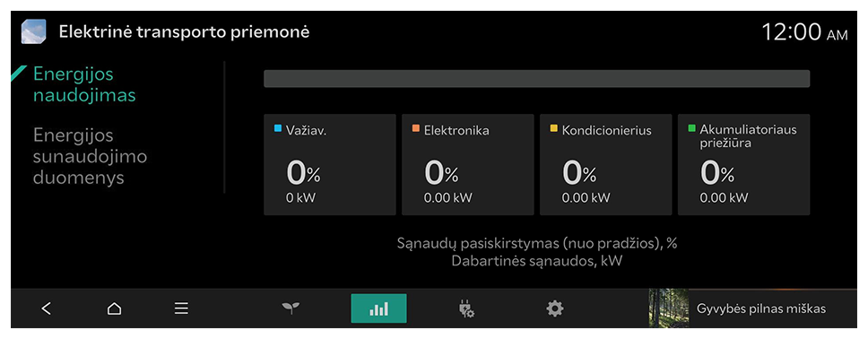Open the hamburger menu icon
Image resolution: width=868 pixels, height=339 pixels.
pyautogui.click(x=181, y=309)
